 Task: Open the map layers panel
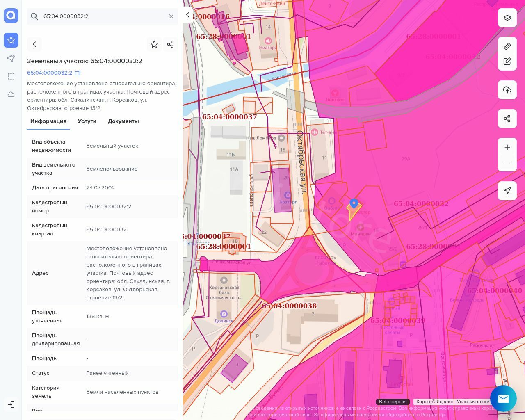click(x=507, y=18)
